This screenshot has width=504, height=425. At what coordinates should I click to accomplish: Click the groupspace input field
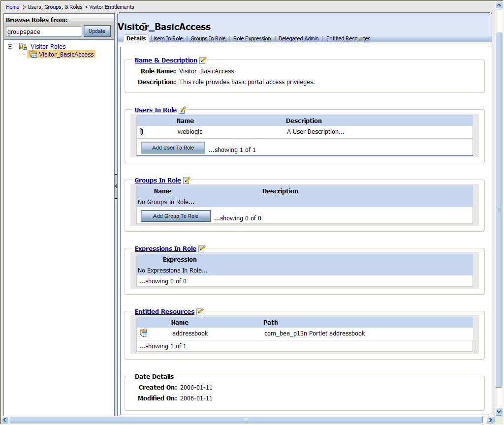click(x=44, y=31)
